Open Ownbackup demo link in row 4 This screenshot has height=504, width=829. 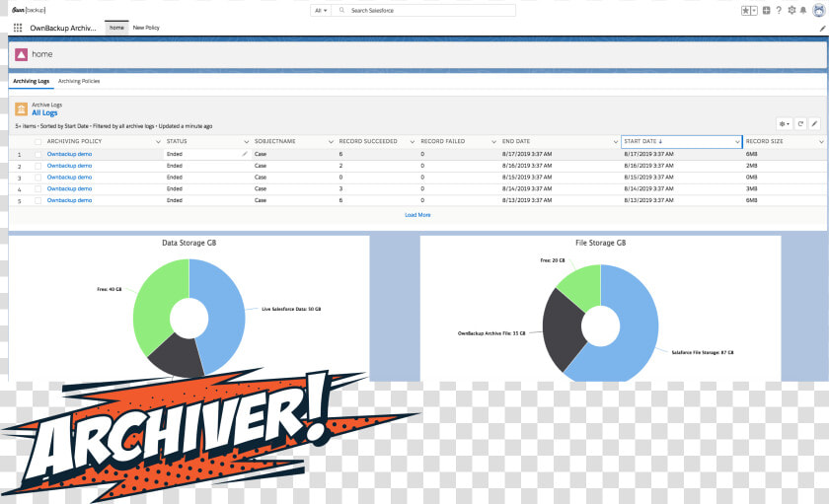tap(69, 188)
